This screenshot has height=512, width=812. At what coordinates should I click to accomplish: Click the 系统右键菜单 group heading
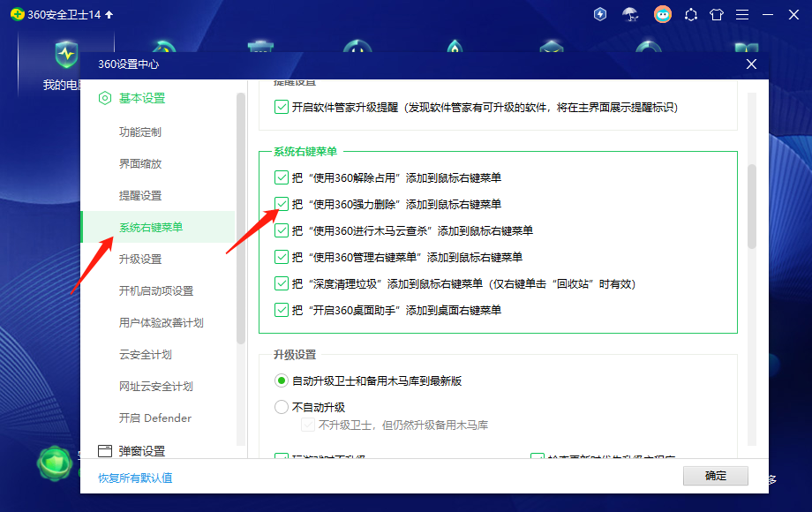pyautogui.click(x=305, y=151)
